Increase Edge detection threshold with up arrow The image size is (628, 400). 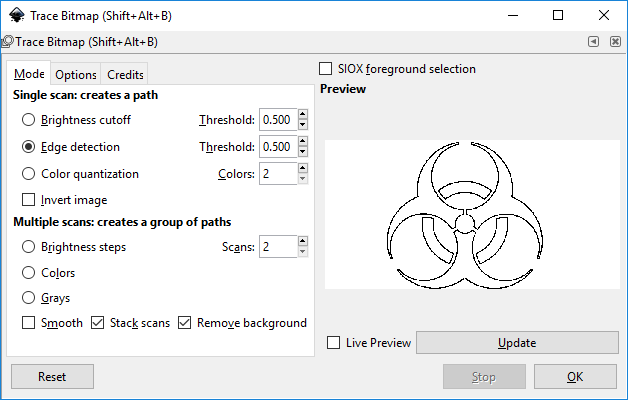point(303,141)
